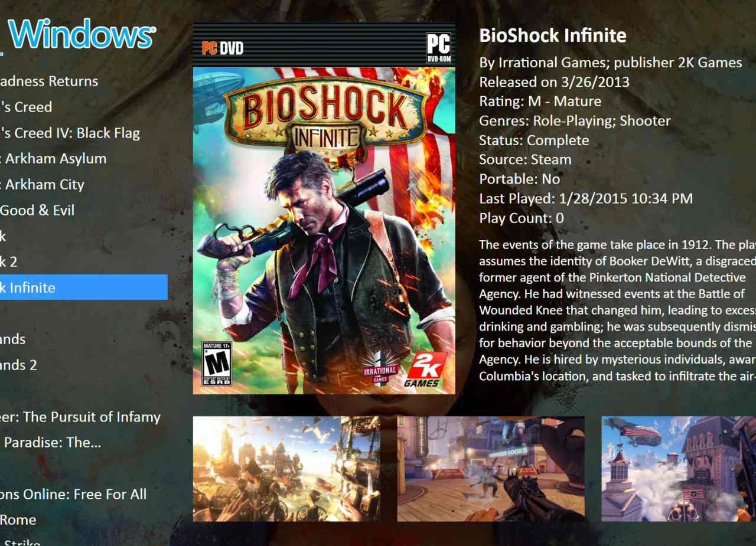Select the Rome entry in game list
This screenshot has width=756, height=546.
coord(18,520)
